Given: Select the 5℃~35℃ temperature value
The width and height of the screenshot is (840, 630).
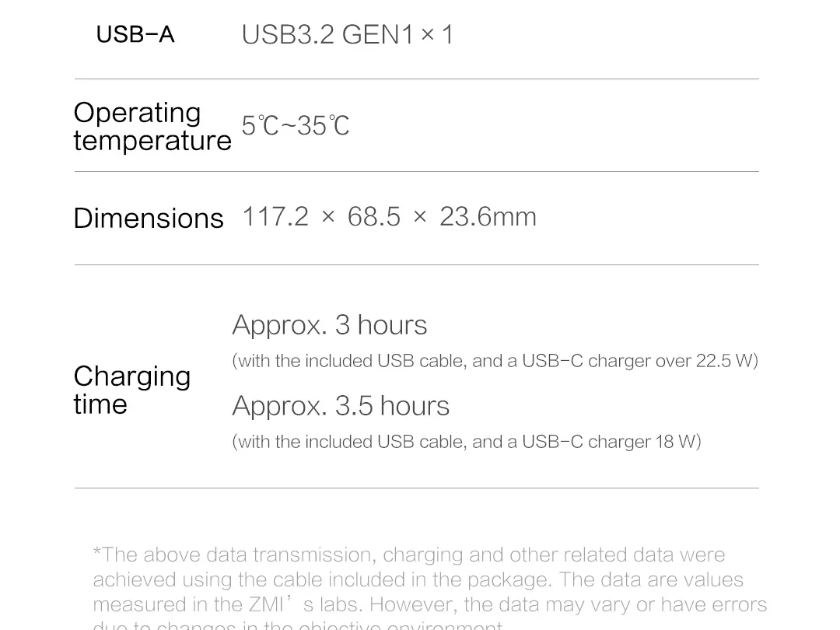Looking at the screenshot, I should (295, 126).
